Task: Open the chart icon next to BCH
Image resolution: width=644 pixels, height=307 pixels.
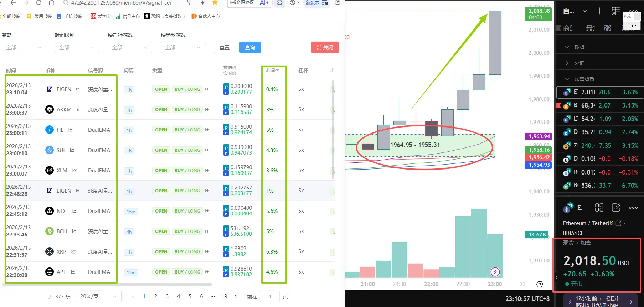Action: [x=74, y=231]
